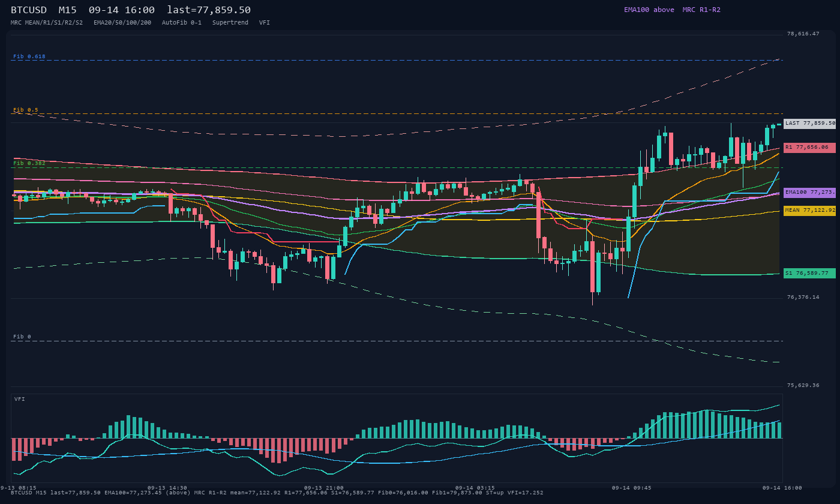Click the VFI title inside the lower panel
This screenshot has height=504, width=840.
click(x=20, y=399)
